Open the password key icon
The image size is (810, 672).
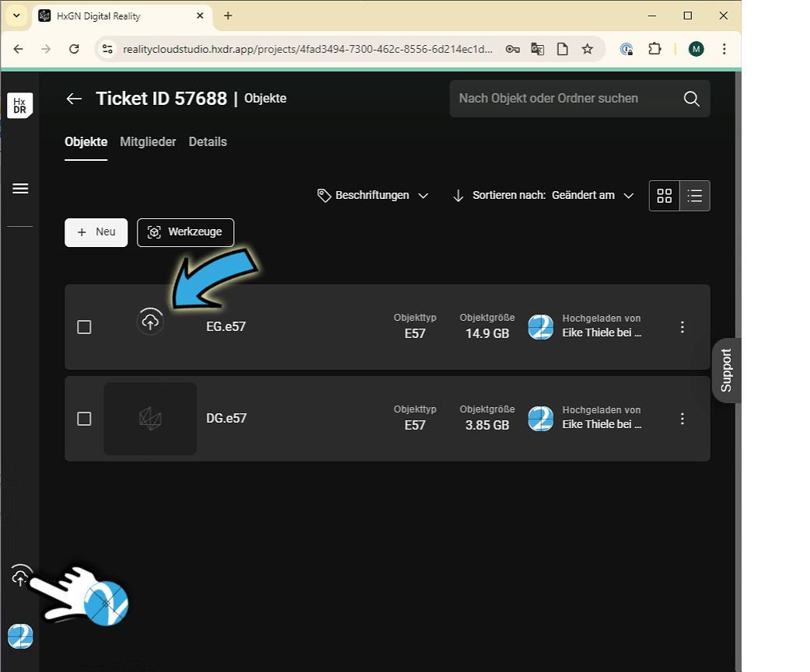pos(512,49)
